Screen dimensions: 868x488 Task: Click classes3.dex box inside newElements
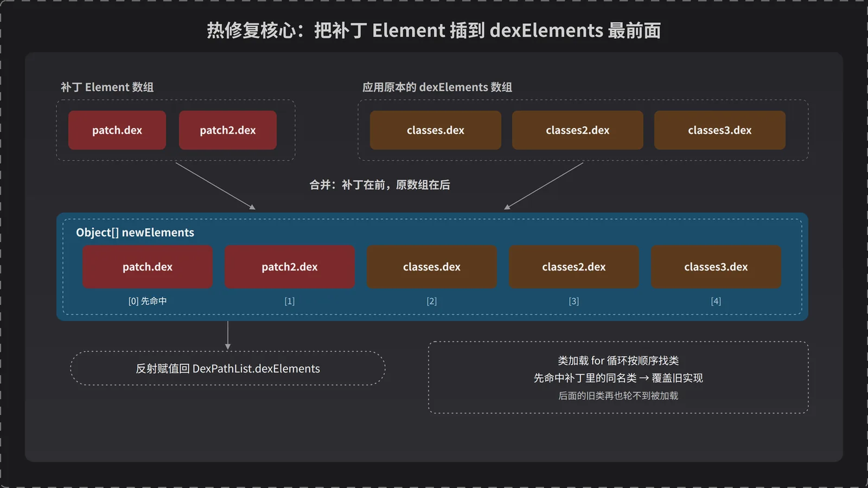tap(716, 267)
